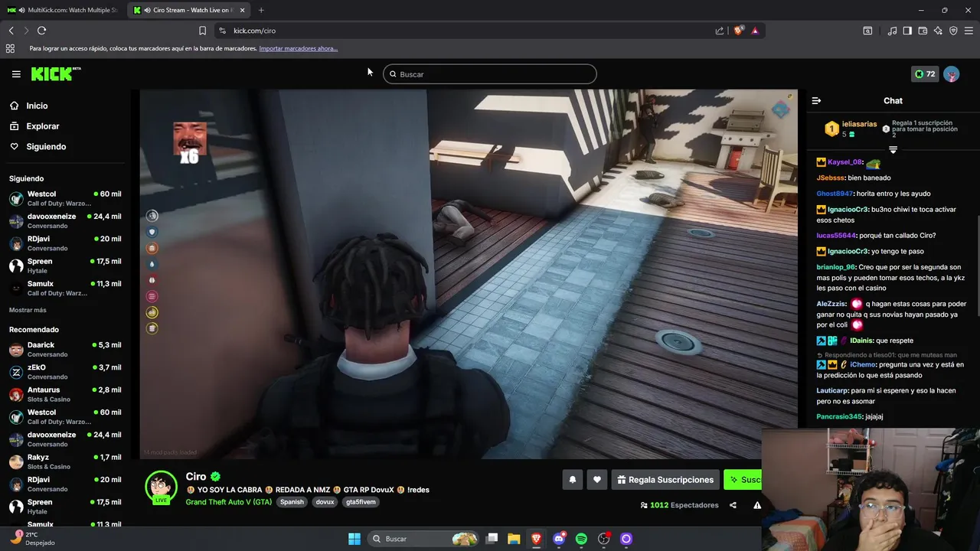
Task: Open the page share icon
Action: (720, 31)
